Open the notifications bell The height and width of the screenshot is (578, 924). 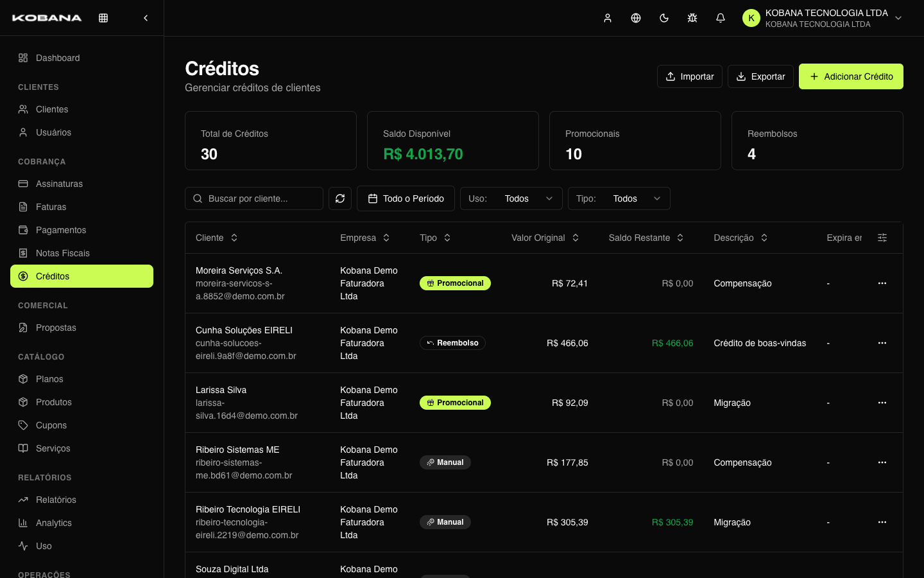coord(721,18)
